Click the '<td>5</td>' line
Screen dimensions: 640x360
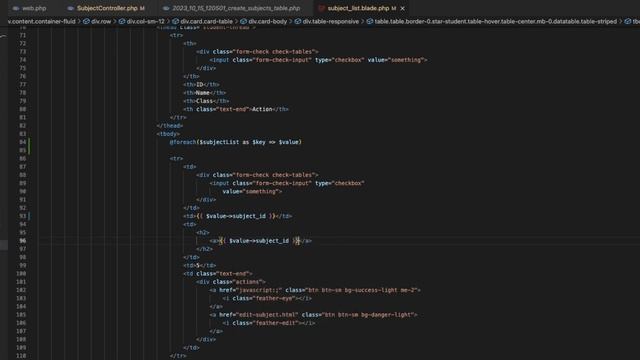(x=199, y=265)
